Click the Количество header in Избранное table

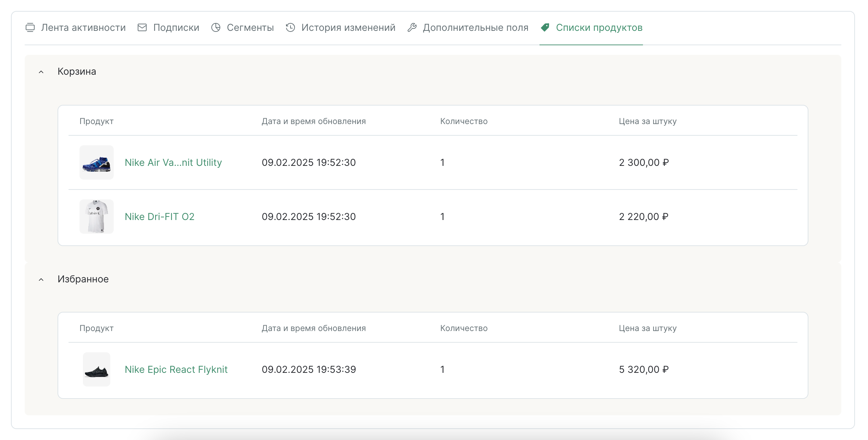click(x=464, y=328)
